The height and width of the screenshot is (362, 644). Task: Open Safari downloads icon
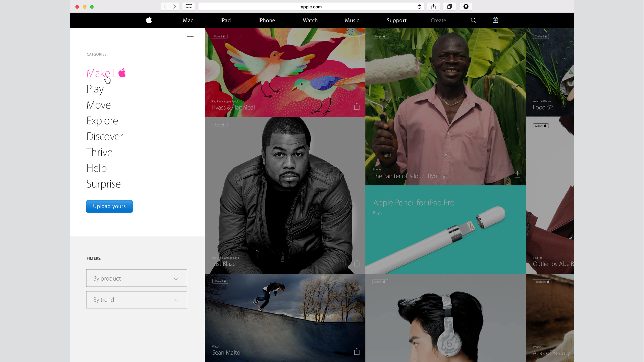pos(466,7)
